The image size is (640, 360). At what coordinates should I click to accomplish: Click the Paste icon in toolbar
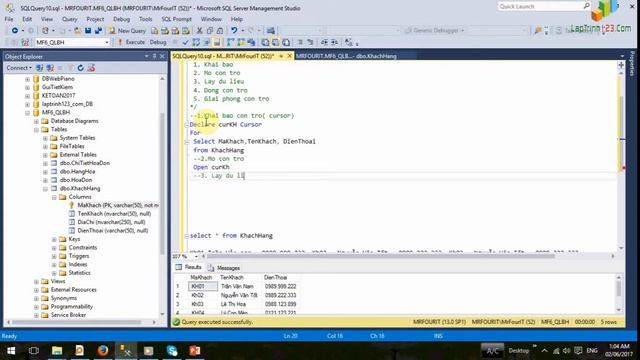(220, 31)
